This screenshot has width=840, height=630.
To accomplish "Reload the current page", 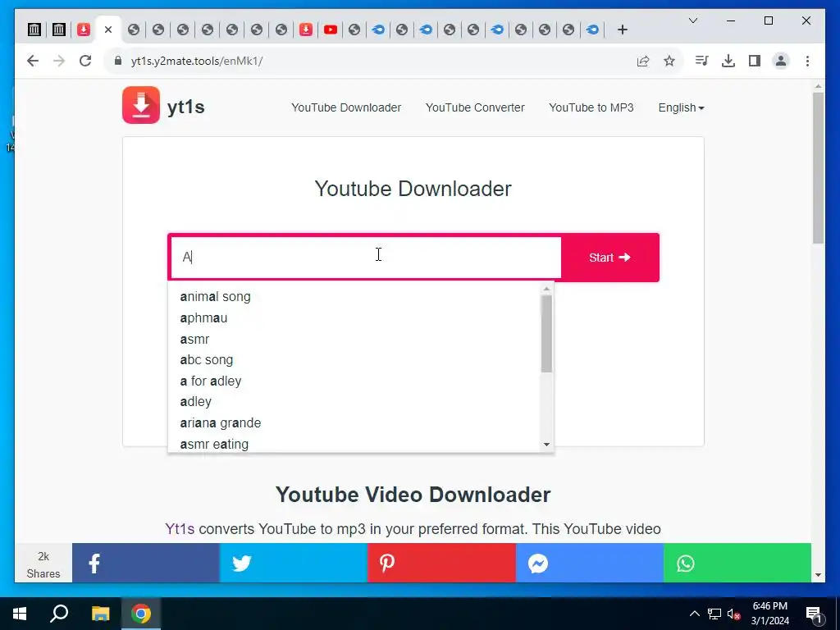I will [85, 61].
